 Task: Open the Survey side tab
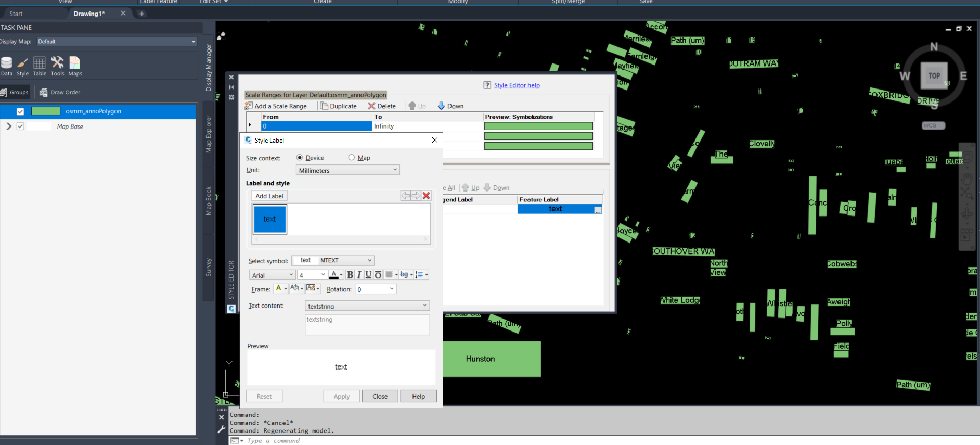pyautogui.click(x=209, y=267)
